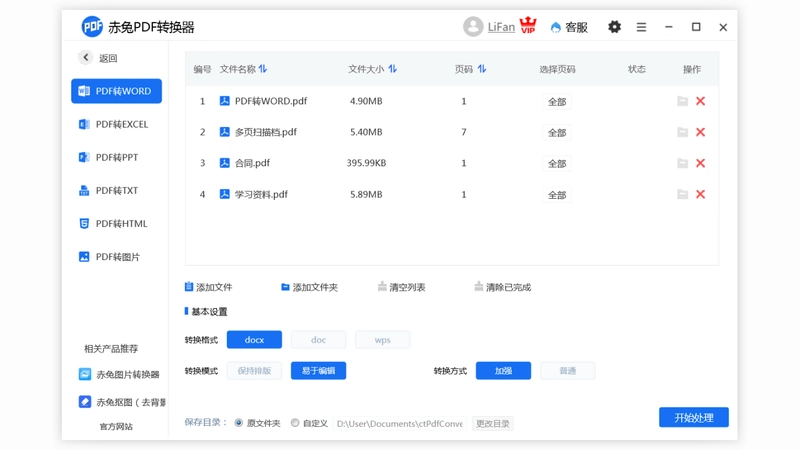Open the output folder for PDF转WORD.pdf

click(x=683, y=101)
